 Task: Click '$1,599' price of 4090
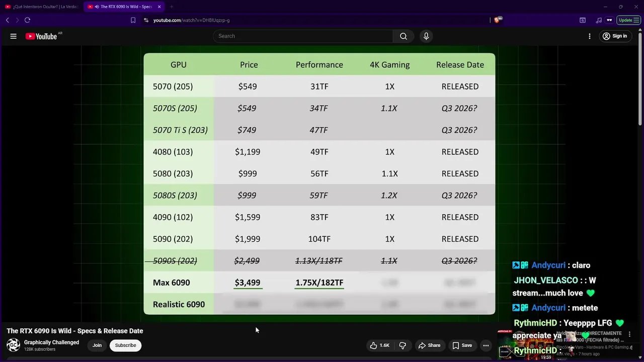point(248,217)
